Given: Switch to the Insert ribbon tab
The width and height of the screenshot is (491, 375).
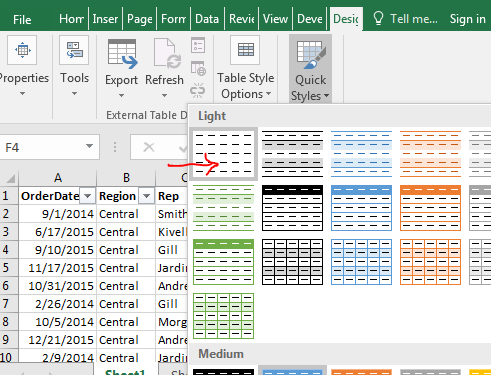Looking at the screenshot, I should (x=105, y=19).
